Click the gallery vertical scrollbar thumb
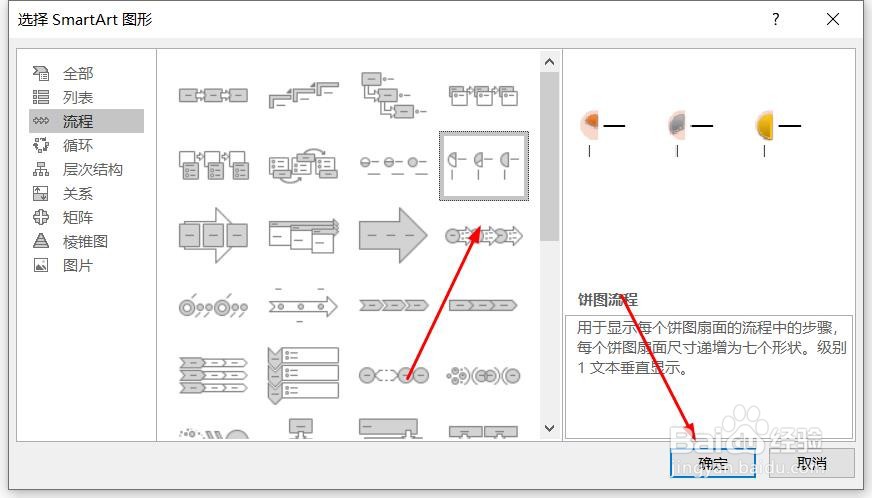872x498 pixels. (549, 156)
